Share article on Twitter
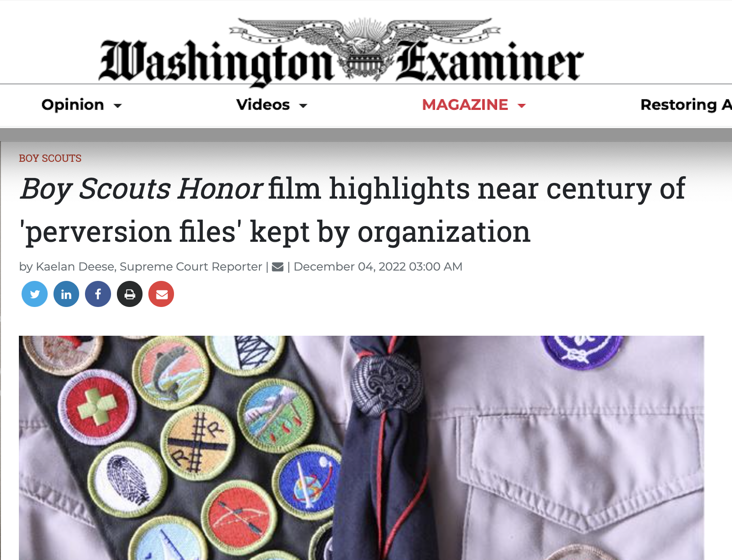 35,294
